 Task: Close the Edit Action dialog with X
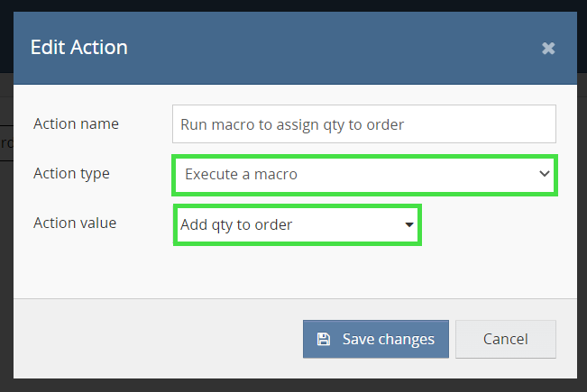click(548, 48)
